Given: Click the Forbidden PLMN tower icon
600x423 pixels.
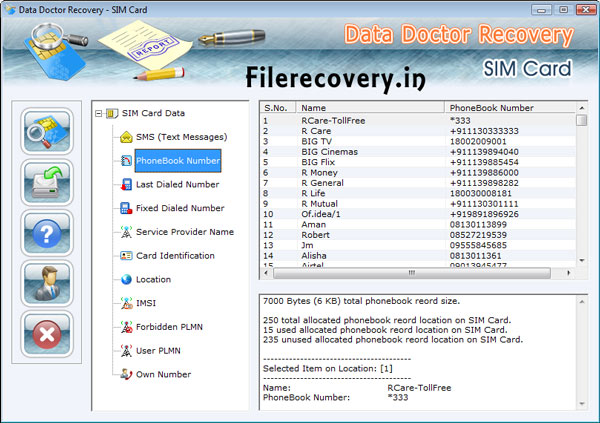Looking at the screenshot, I should [126, 327].
